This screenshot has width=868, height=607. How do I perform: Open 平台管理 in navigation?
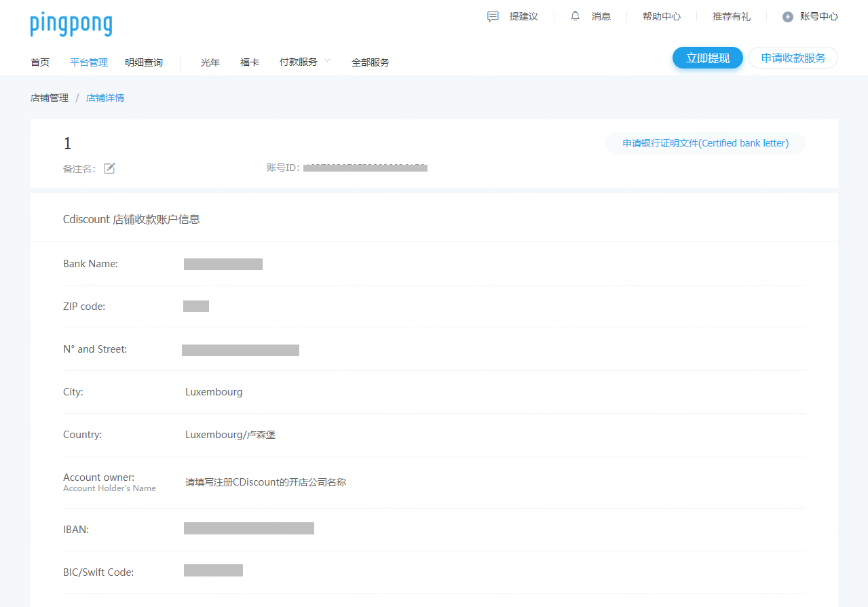point(89,62)
